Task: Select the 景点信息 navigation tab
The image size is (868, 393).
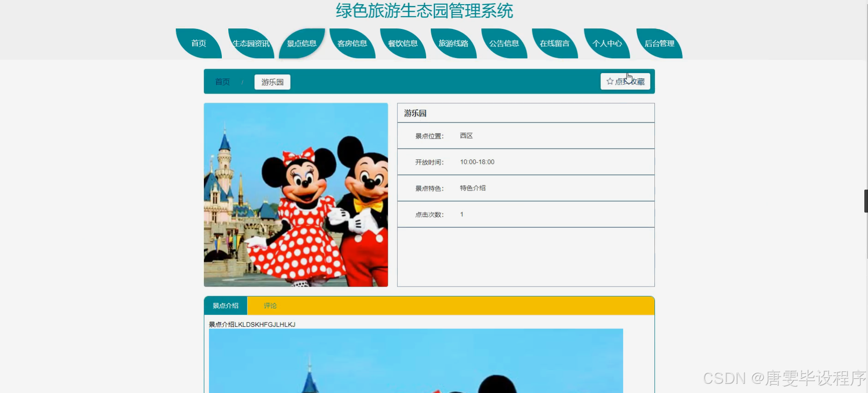Action: 302,43
